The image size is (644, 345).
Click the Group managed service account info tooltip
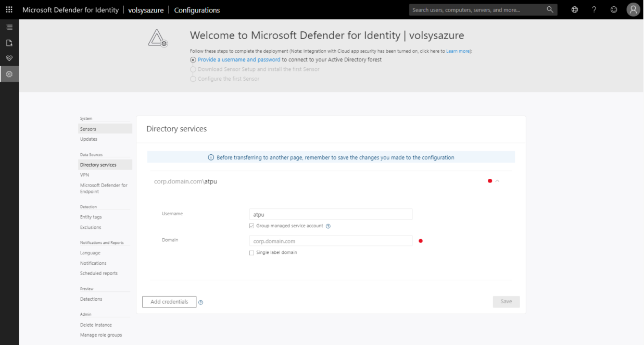(328, 226)
